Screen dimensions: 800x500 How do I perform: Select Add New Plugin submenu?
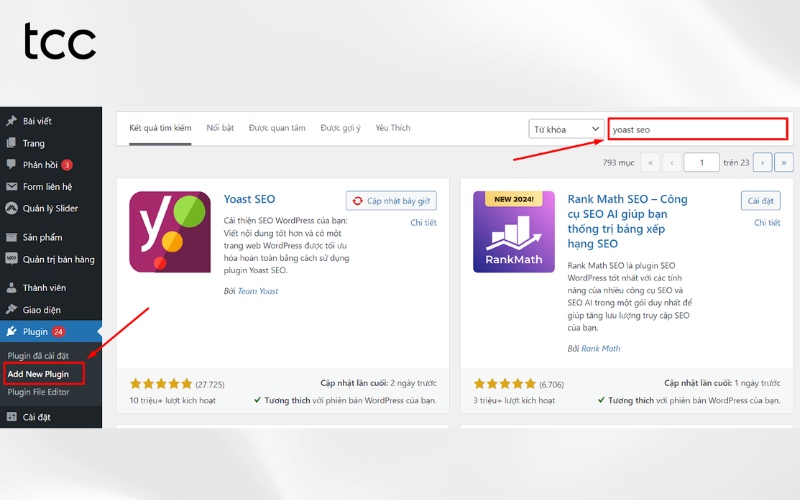click(x=38, y=374)
